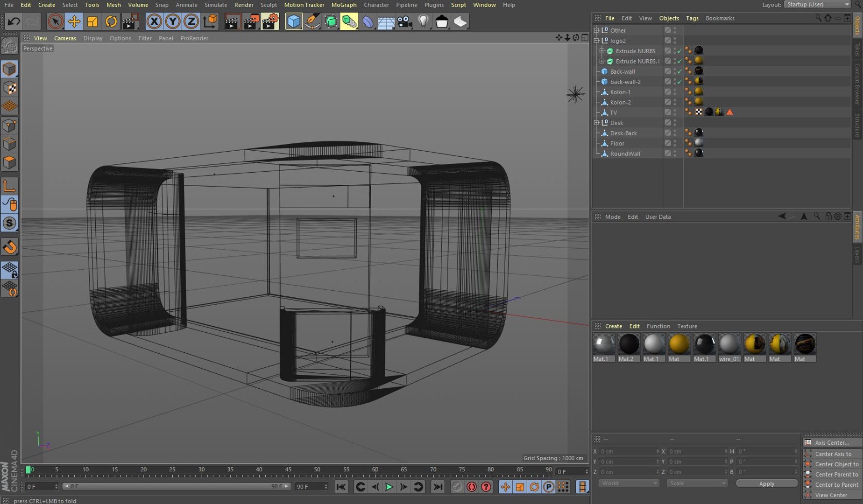Select the Move tool in top toolbar
The width and height of the screenshot is (863, 504).
click(74, 21)
